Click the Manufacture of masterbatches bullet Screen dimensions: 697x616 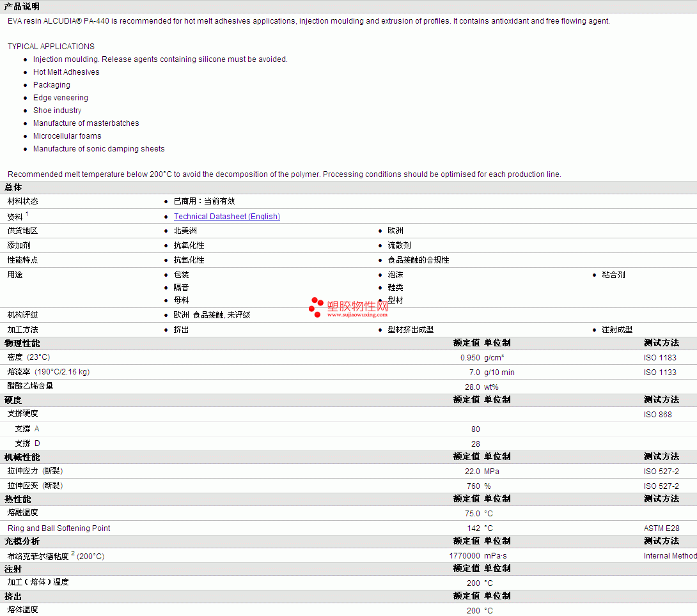point(86,123)
